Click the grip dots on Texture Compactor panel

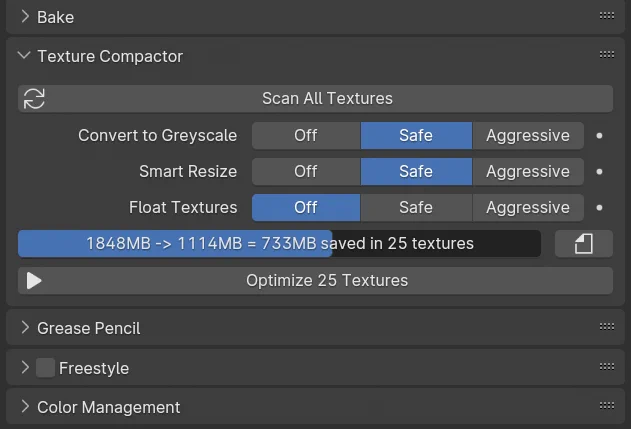[606, 54]
